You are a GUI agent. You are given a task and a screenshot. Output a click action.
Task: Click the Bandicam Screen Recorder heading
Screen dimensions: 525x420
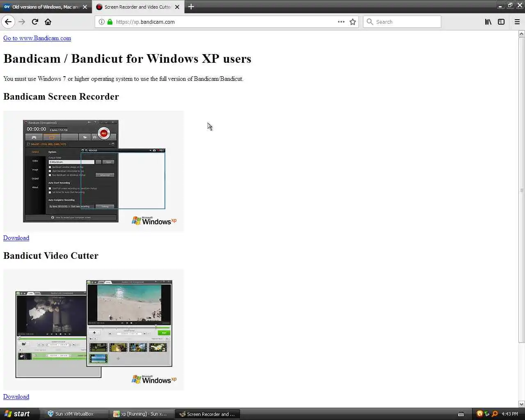click(61, 96)
